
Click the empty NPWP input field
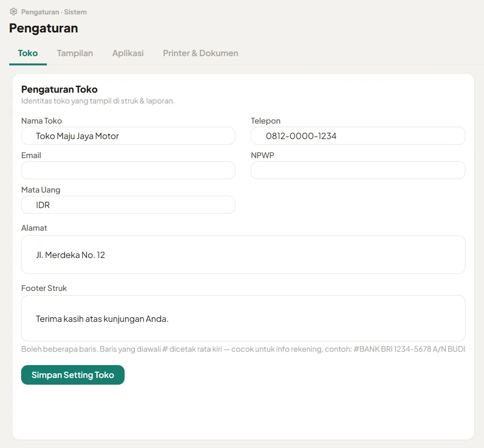click(x=358, y=170)
